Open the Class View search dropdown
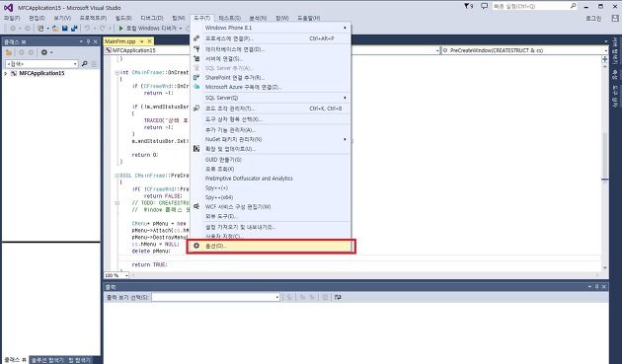The image size is (622, 364). 75,64
